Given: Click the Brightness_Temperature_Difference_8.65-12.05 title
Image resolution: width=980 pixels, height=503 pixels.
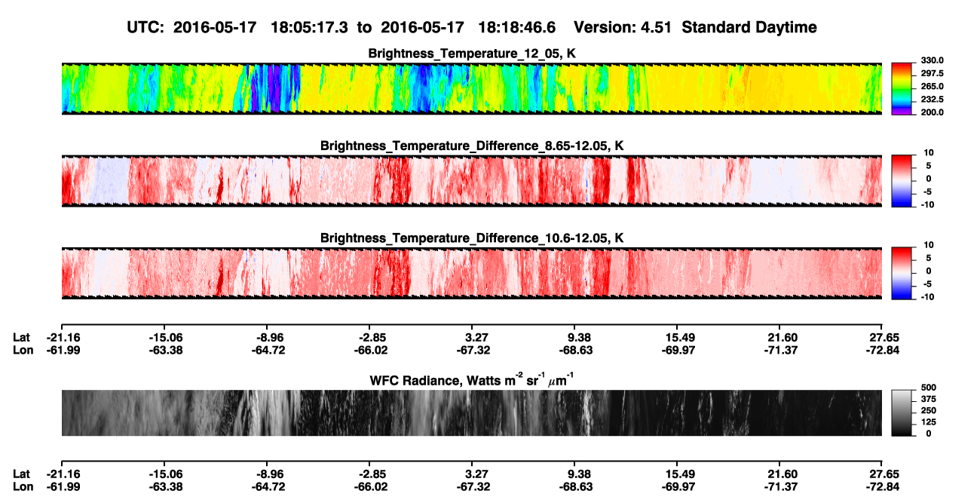Looking at the screenshot, I should (x=472, y=146).
